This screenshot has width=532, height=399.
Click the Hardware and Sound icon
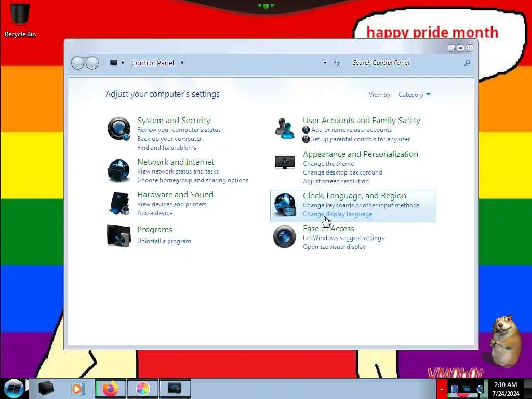[119, 203]
